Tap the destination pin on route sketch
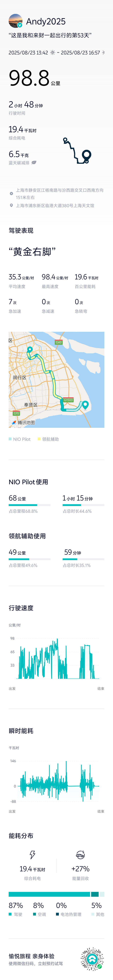 click(x=87, y=155)
